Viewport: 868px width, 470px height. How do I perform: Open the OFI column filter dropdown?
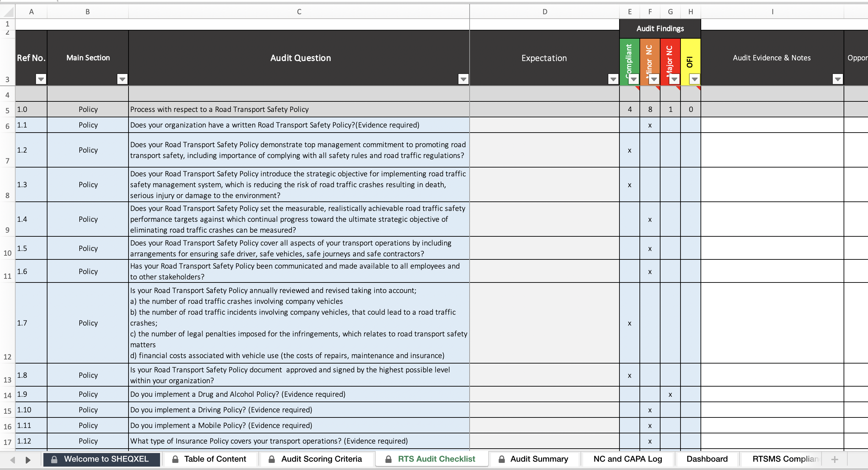point(694,79)
